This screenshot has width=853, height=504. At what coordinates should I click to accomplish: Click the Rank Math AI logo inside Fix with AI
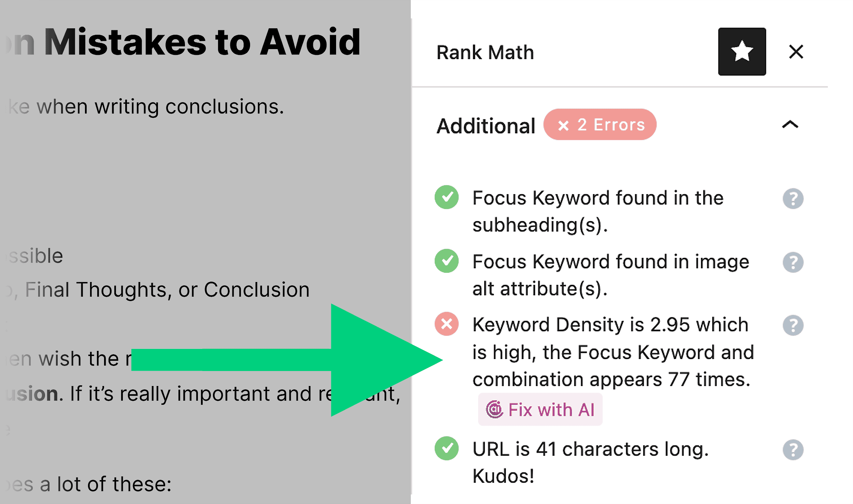pyautogui.click(x=494, y=409)
